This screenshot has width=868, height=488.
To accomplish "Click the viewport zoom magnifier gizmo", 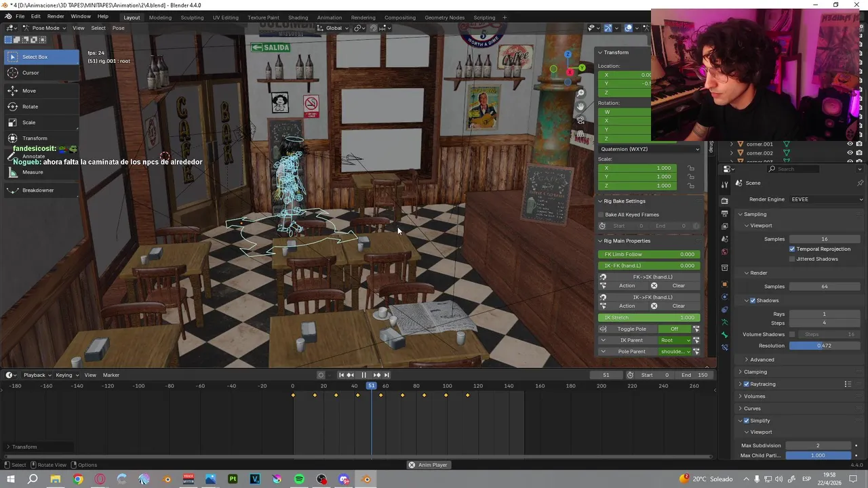I will coord(580,93).
